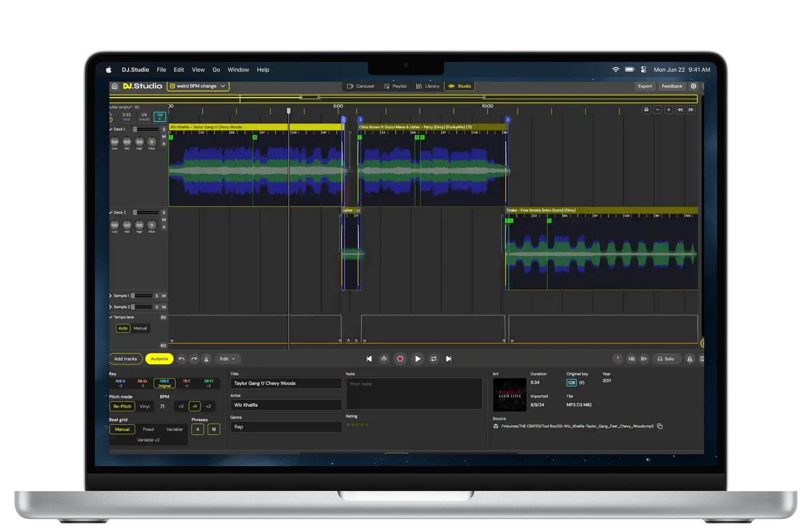This screenshot has width=812, height=528.
Task: Click the Automix button
Action: coord(159,359)
